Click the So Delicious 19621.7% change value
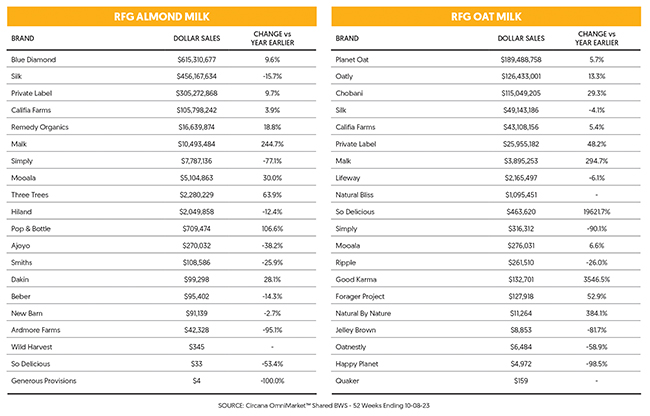Image resolution: width=650 pixels, height=416 pixels. (597, 212)
